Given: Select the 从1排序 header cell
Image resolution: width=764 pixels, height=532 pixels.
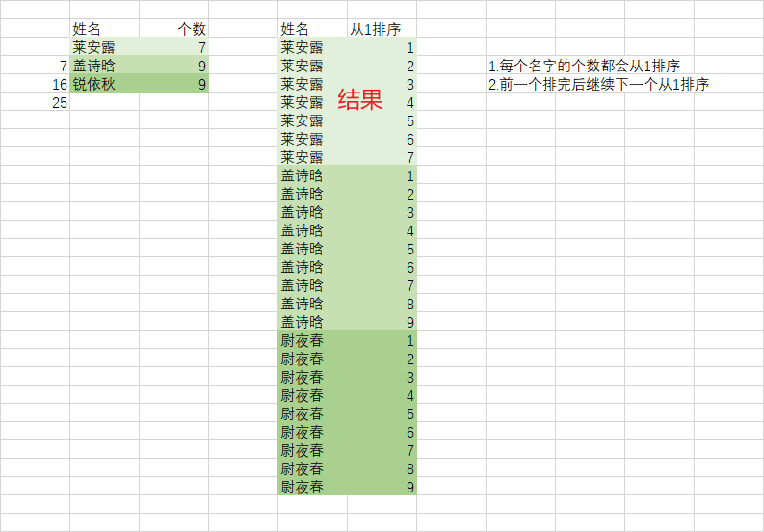Looking at the screenshot, I should [382, 29].
